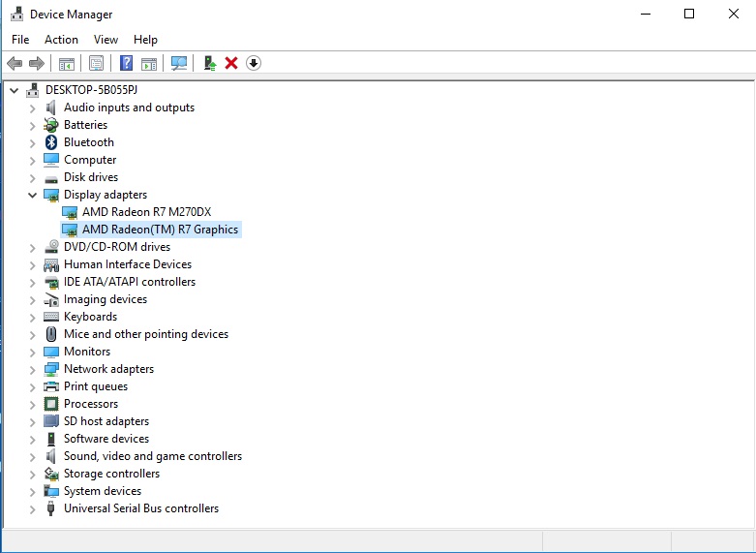Collapse the DESKTOP-5B055PJ root node

(x=14, y=90)
